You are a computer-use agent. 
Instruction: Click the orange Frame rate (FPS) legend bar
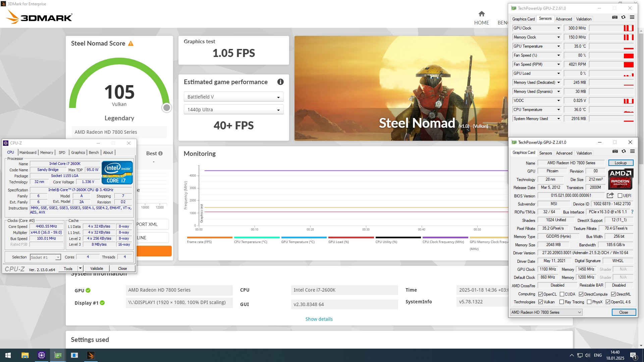click(210, 237)
